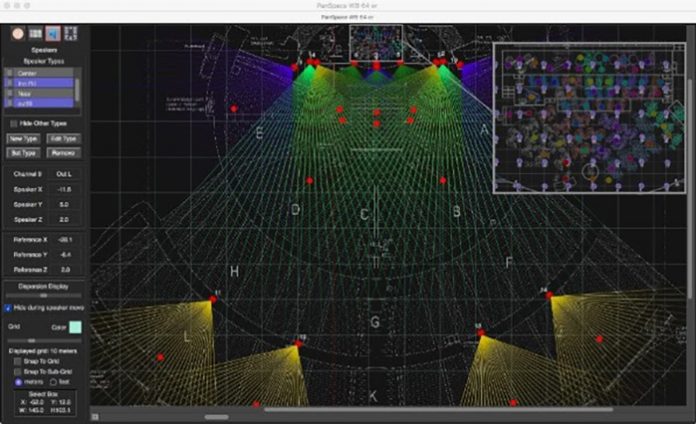Click zone label E on the plan
Screen dimensions: 696x424
coord(260,133)
